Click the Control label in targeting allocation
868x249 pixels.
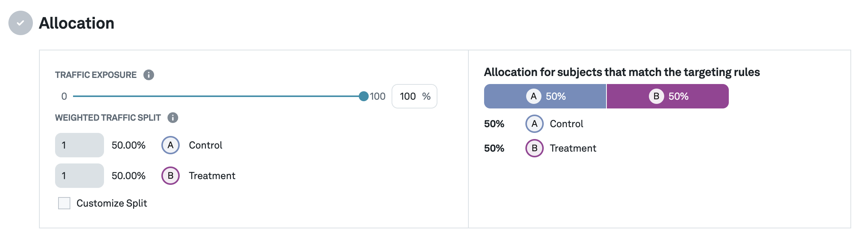point(566,124)
